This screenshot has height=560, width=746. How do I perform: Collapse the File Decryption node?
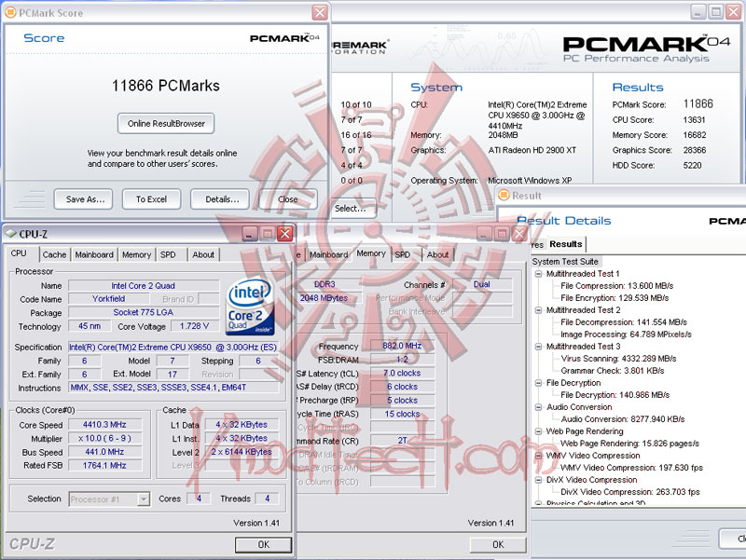539,383
